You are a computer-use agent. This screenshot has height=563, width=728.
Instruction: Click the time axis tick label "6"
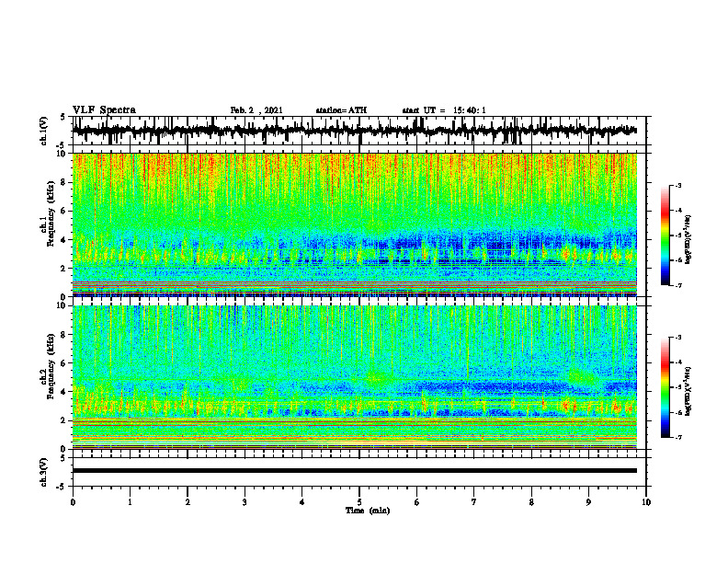click(x=417, y=502)
